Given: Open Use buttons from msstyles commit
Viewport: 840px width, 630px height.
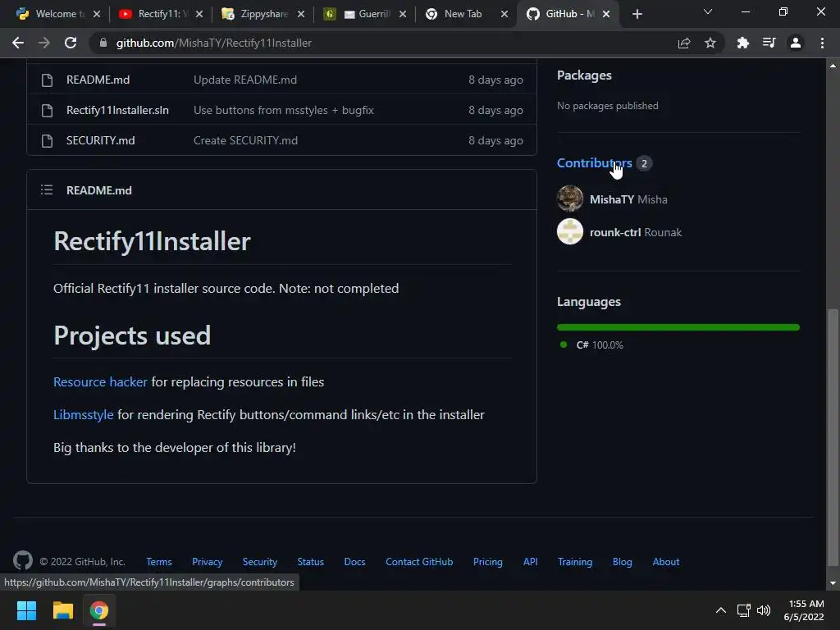Looking at the screenshot, I should point(283,111).
